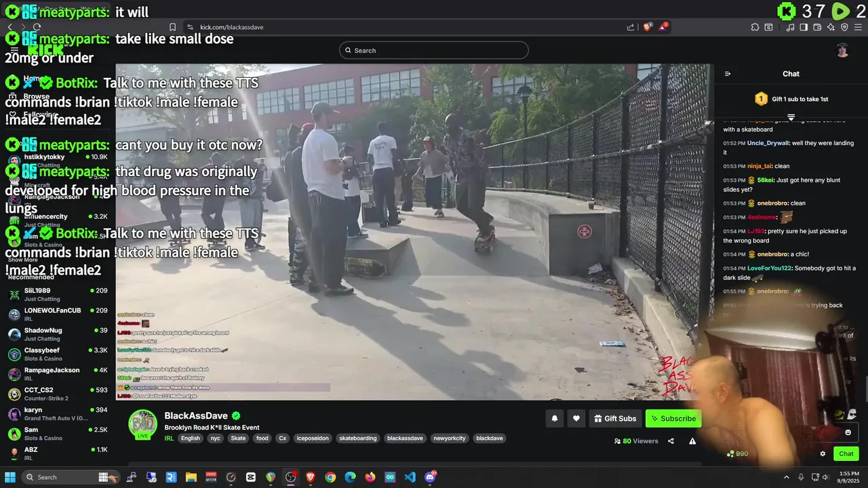The image size is (868, 488).
Task: Click the Skate tag
Action: (238, 439)
